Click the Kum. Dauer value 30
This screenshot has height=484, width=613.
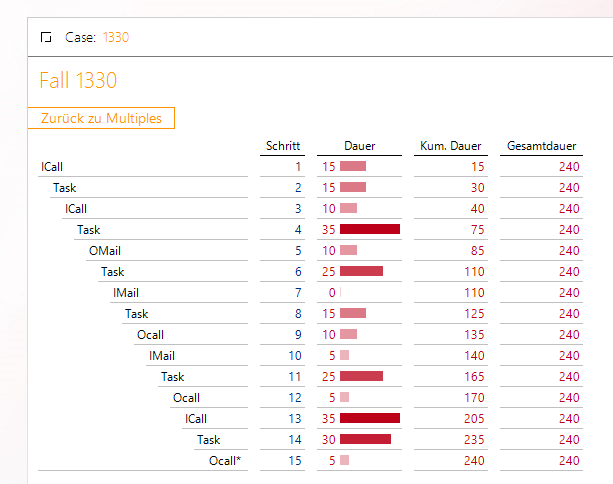point(477,188)
